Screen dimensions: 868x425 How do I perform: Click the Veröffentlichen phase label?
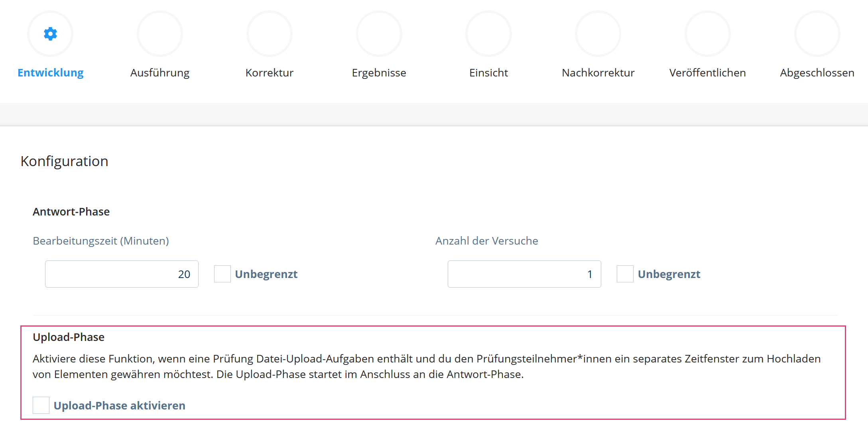point(707,72)
